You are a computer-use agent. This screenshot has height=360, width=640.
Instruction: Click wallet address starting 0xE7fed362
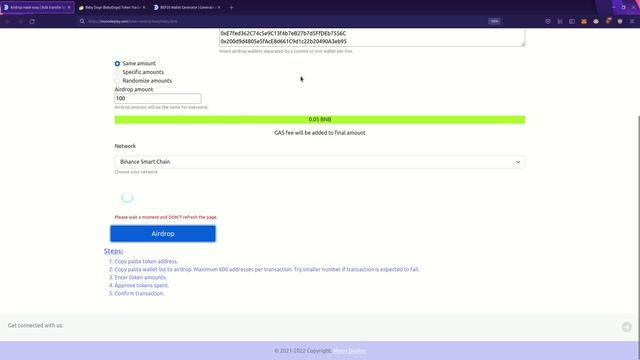click(x=283, y=33)
